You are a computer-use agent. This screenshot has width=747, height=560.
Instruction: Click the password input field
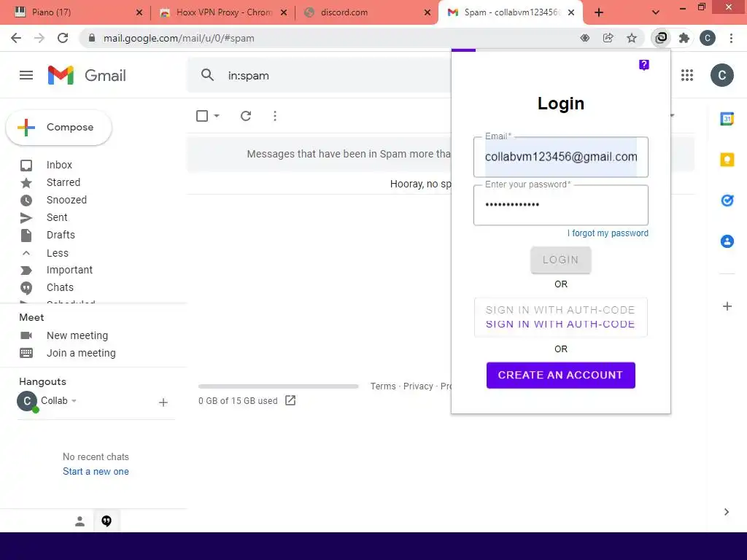(x=561, y=205)
